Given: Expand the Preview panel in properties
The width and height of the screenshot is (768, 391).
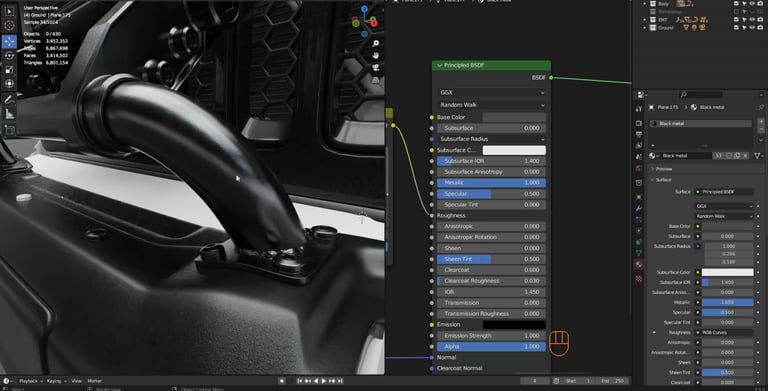Looking at the screenshot, I should [664, 169].
